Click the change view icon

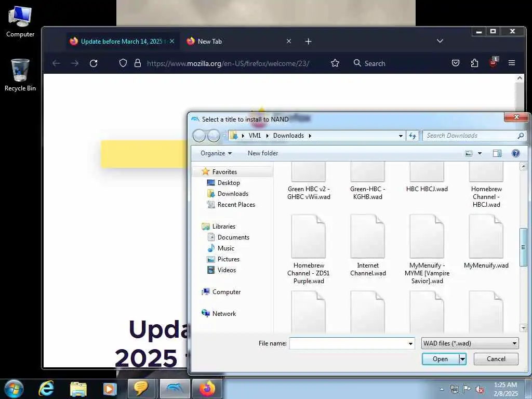tap(469, 153)
